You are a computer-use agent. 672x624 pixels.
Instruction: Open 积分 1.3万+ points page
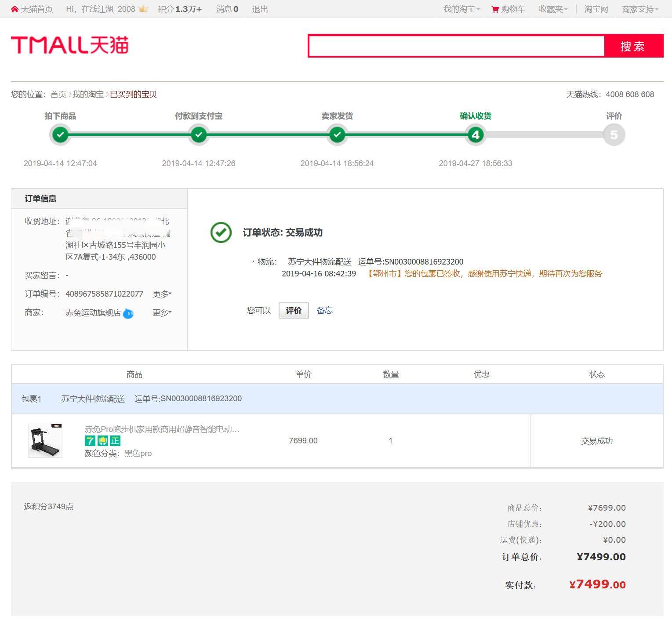point(180,9)
